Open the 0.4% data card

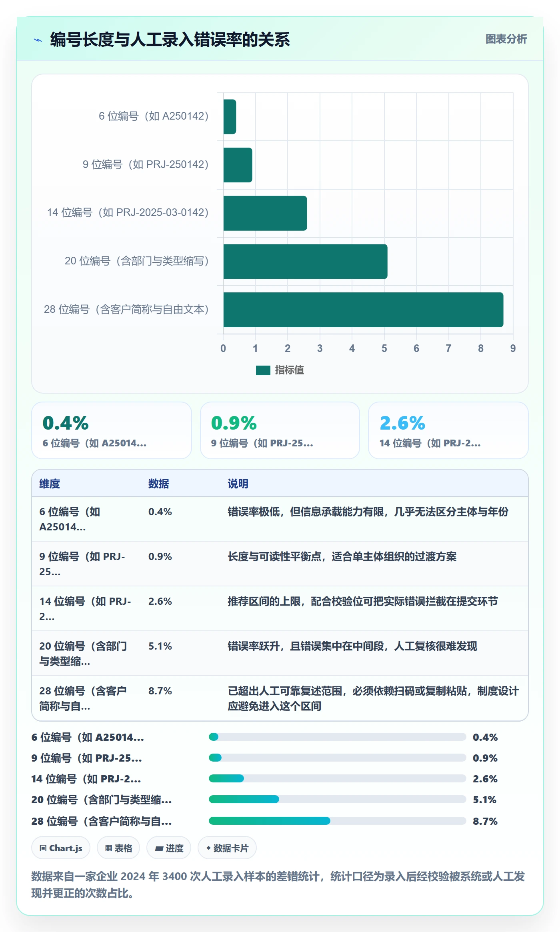pyautogui.click(x=112, y=430)
